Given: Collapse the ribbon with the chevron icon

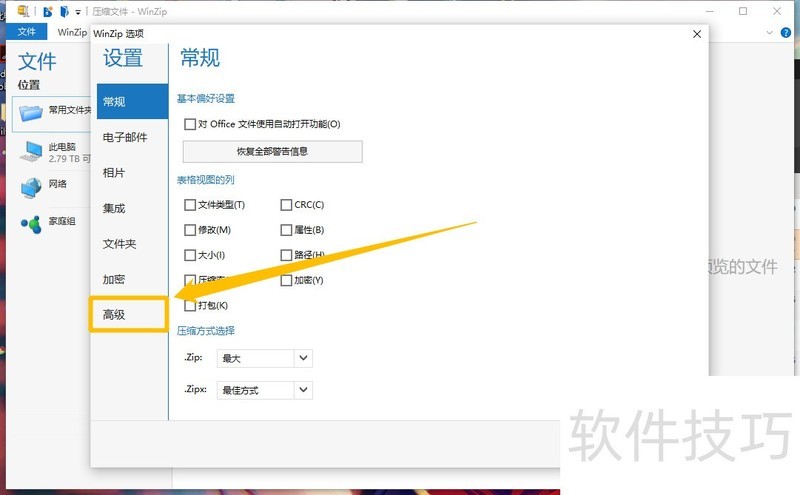Looking at the screenshot, I should [769, 33].
